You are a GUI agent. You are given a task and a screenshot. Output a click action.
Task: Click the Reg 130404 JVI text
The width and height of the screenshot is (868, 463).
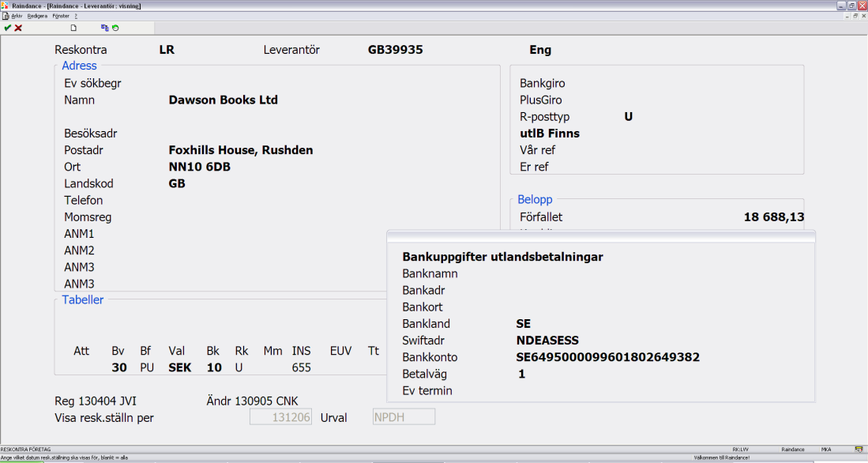[x=96, y=401]
